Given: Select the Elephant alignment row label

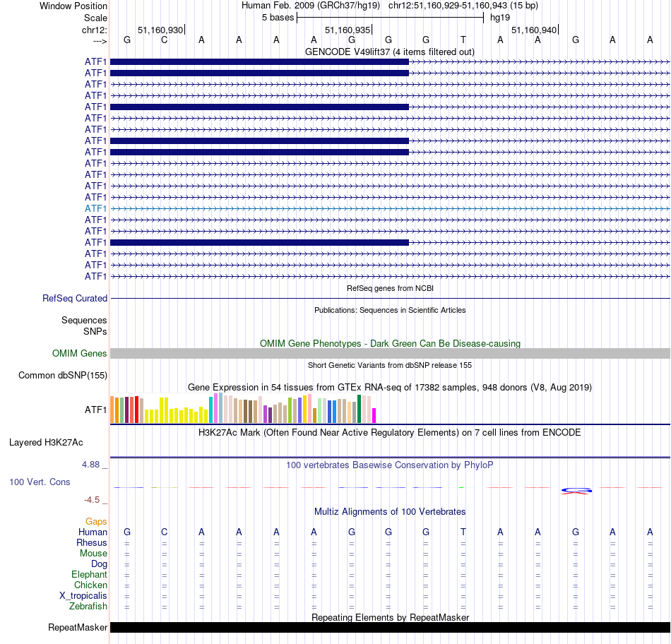Looking at the screenshot, I should click(89, 574).
